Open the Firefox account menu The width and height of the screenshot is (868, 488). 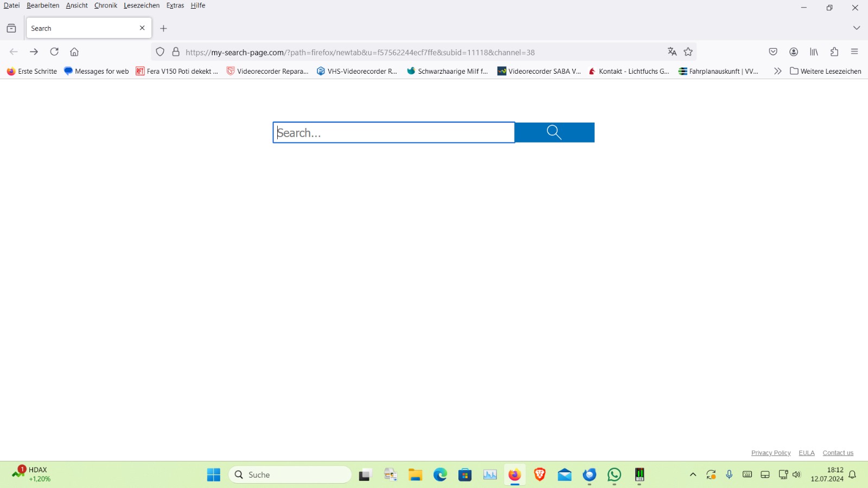coord(794,52)
